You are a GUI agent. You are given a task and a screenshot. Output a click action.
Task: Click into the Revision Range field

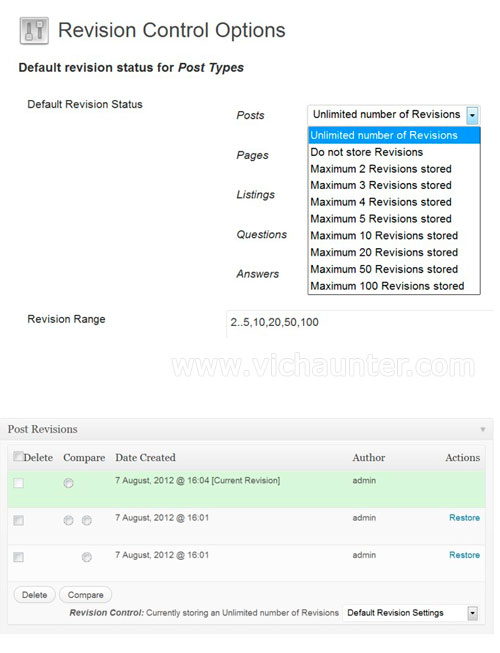361,322
